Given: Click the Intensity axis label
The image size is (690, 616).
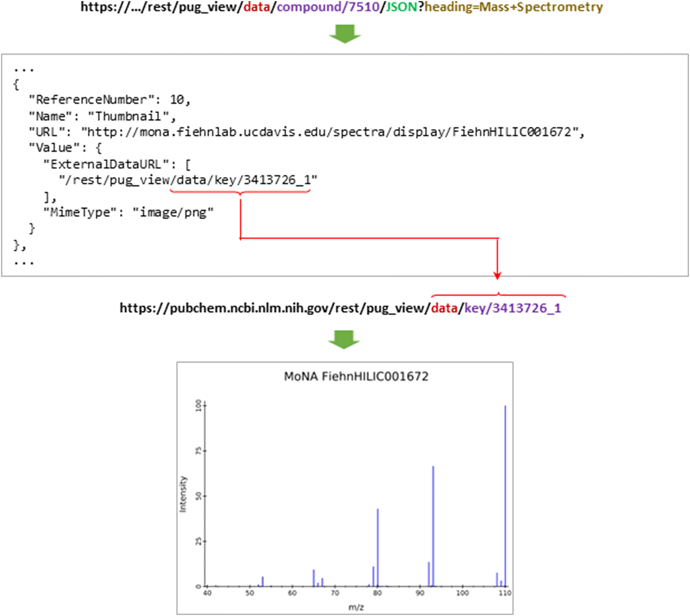Looking at the screenshot, I should (x=183, y=494).
